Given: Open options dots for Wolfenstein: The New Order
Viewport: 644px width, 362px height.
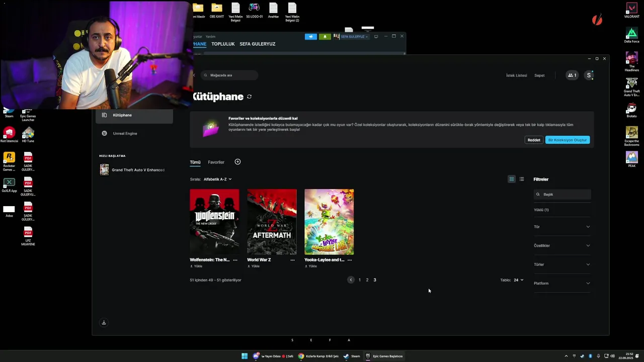Looking at the screenshot, I should pos(235,260).
